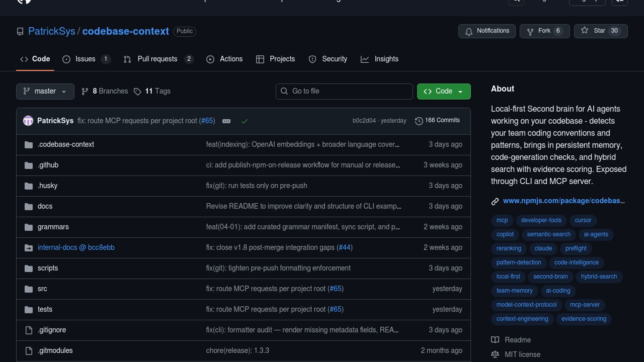Click the Notifications bell button

click(x=487, y=31)
